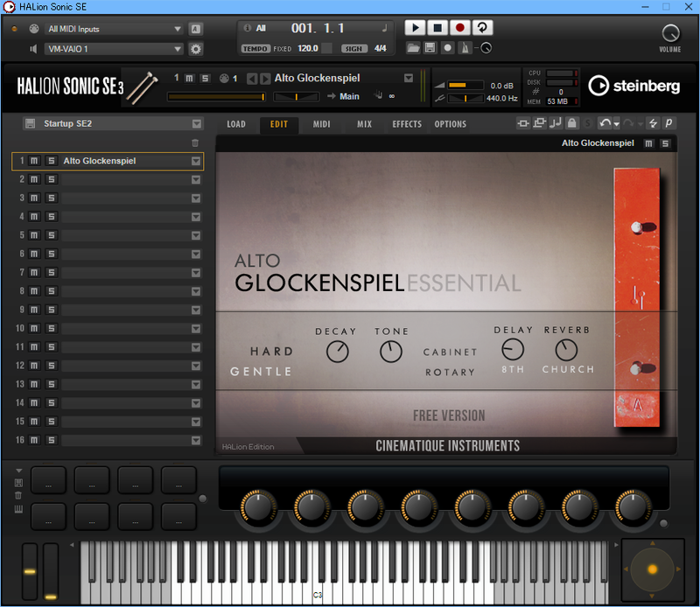Image resolution: width=700 pixels, height=607 pixels.
Task: Solo slot 16
Action: click(x=52, y=440)
